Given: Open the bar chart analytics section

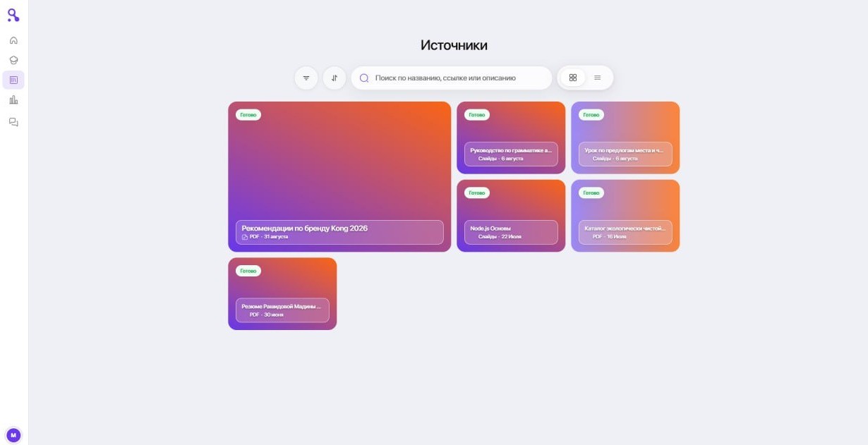Looking at the screenshot, I should point(13,100).
